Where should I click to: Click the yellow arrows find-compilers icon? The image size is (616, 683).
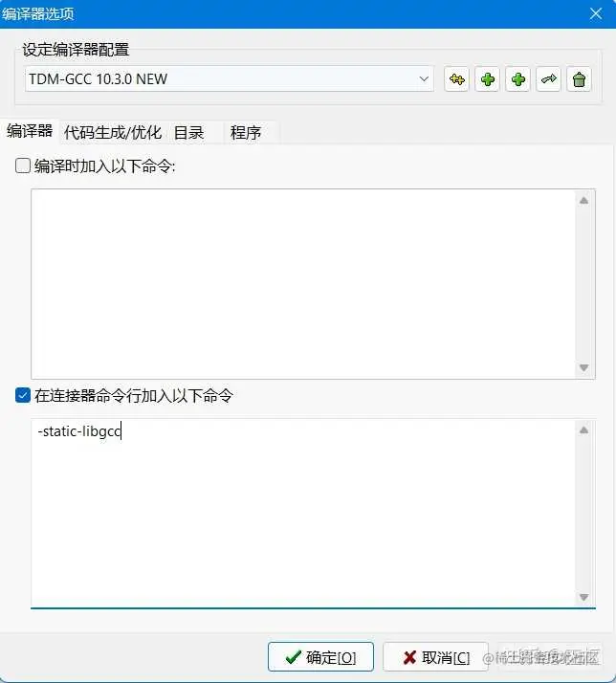(456, 79)
